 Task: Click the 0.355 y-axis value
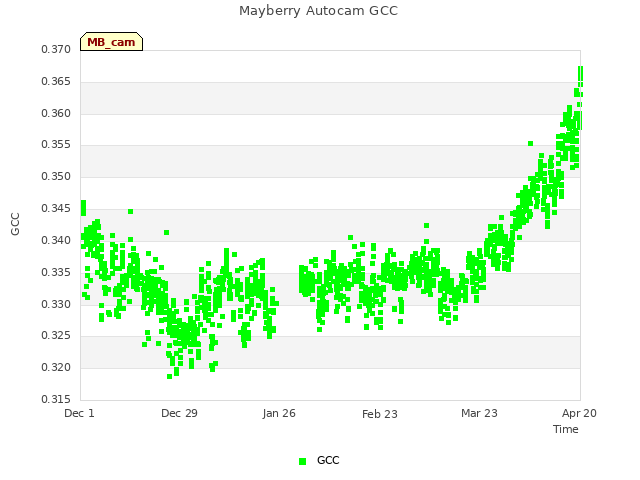tap(56, 144)
